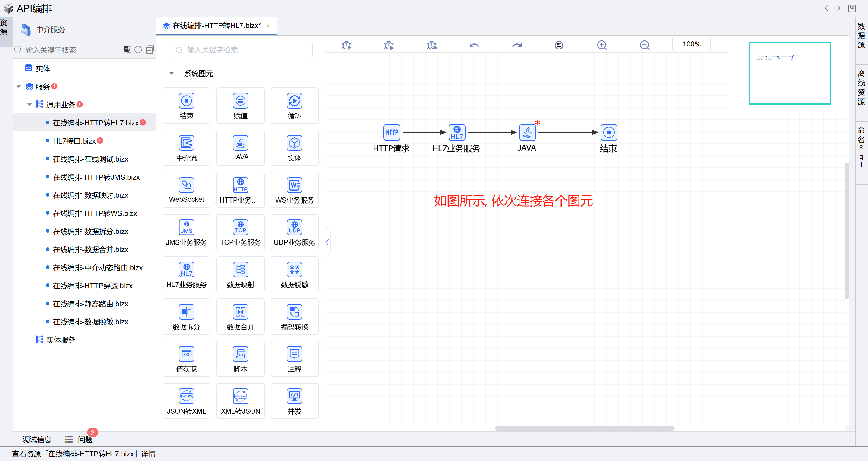This screenshot has width=868, height=461.
Task: Click the JAVA node on canvas
Action: pyautogui.click(x=527, y=132)
